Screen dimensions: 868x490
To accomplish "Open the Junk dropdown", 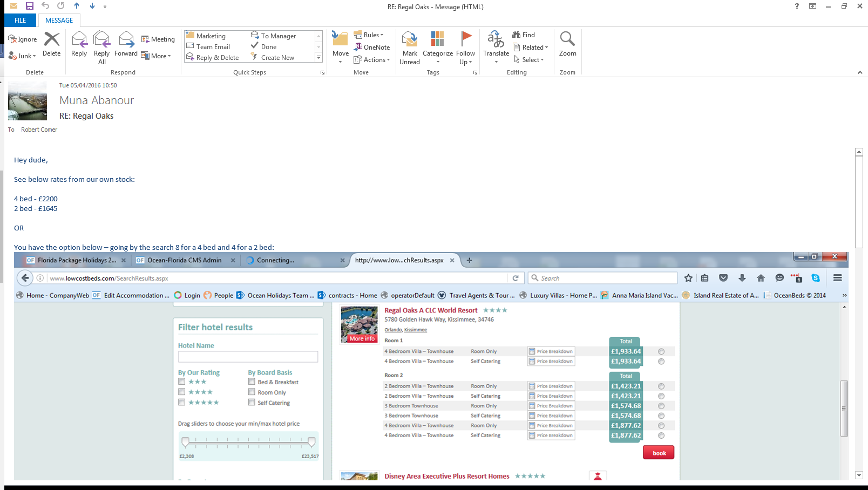I will point(22,56).
